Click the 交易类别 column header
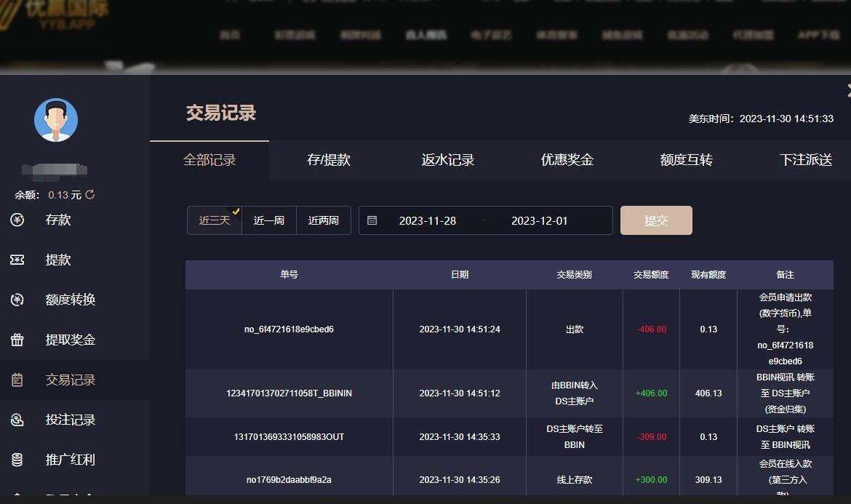Viewport: 851px width, 504px height. click(574, 274)
